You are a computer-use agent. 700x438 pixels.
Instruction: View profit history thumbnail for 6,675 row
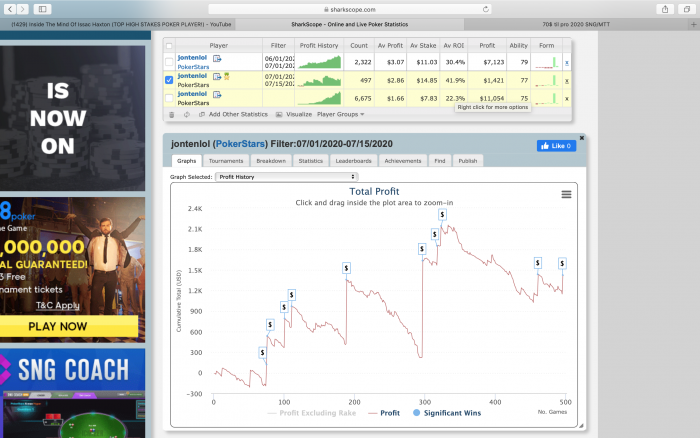tap(319, 98)
